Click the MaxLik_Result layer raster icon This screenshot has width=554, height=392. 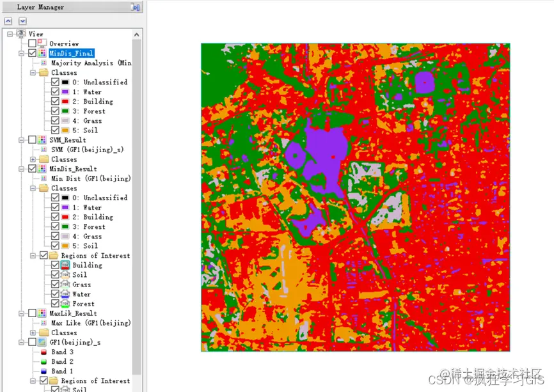tap(42, 313)
